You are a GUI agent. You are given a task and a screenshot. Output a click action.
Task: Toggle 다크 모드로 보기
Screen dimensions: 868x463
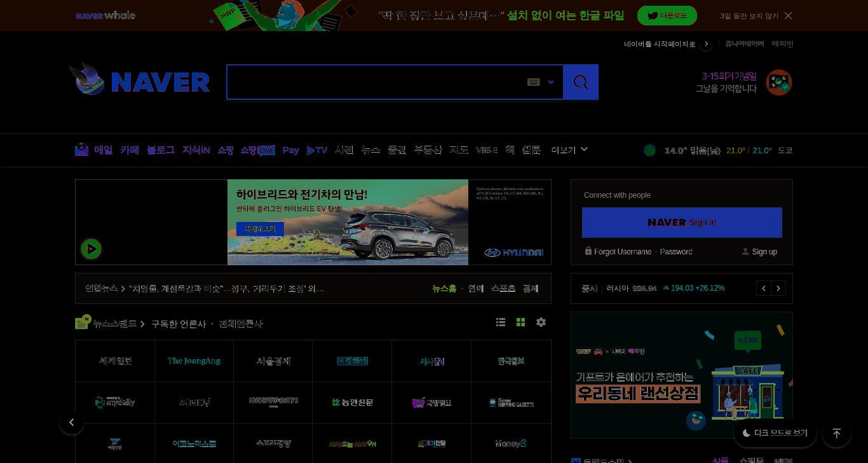[775, 433]
